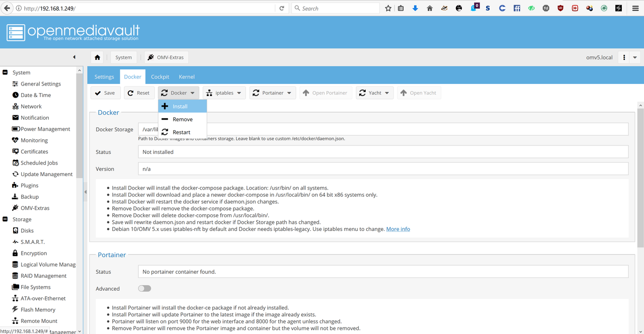Open the Portainer dropdown menu
Screen dimensions: 644x334
[x=273, y=93]
